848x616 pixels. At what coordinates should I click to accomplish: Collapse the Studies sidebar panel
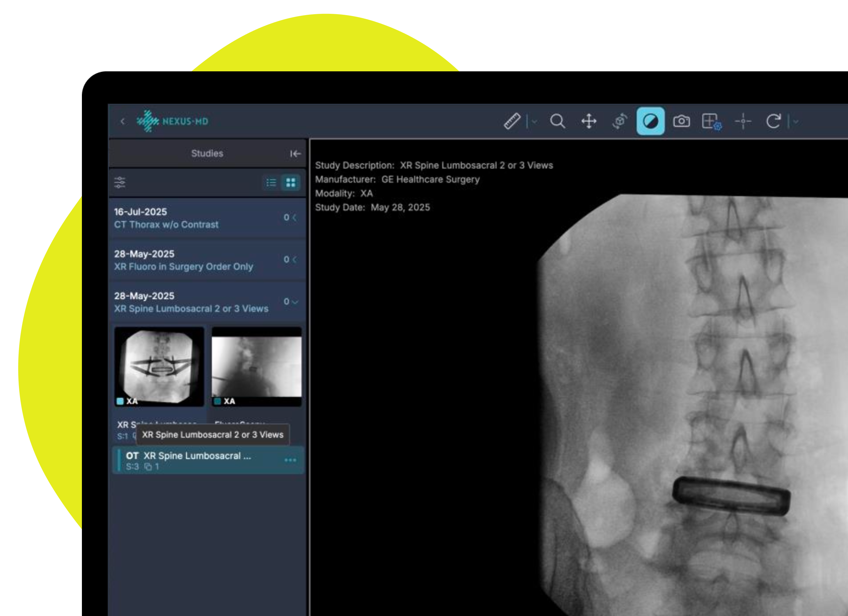pyautogui.click(x=295, y=153)
